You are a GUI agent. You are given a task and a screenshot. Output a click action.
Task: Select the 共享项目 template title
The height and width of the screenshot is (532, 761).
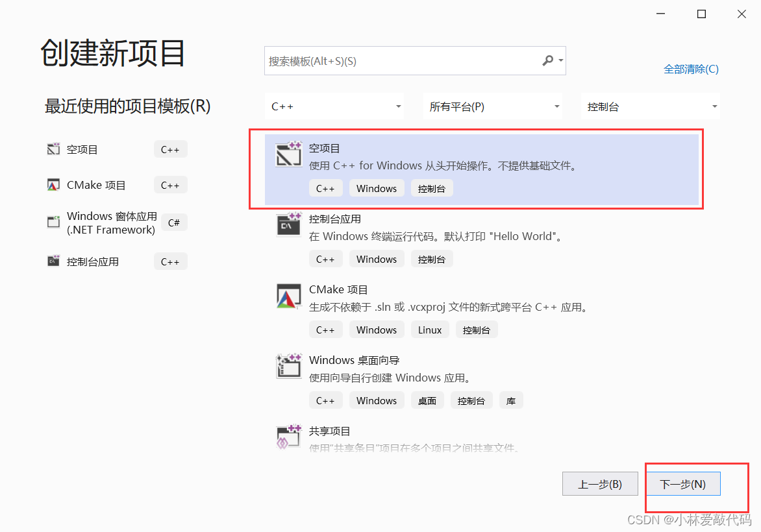tap(330, 431)
